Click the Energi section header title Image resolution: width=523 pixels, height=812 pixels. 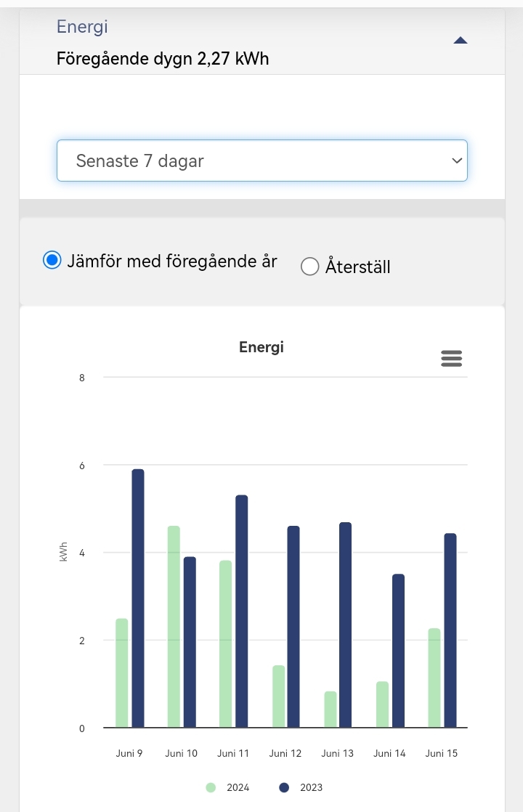pyautogui.click(x=82, y=27)
